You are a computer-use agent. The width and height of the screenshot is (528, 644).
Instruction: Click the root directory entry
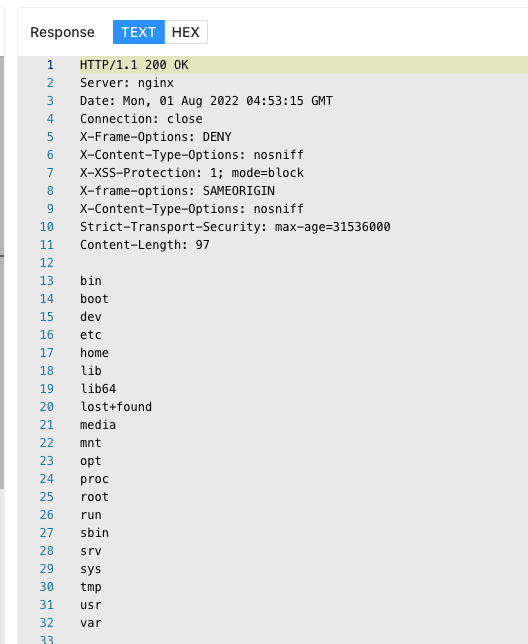[x=94, y=497]
